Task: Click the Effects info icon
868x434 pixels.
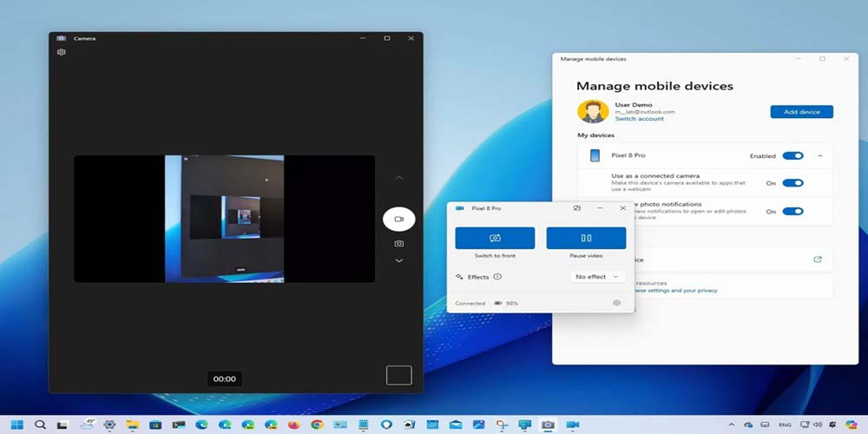Action: pos(497,277)
